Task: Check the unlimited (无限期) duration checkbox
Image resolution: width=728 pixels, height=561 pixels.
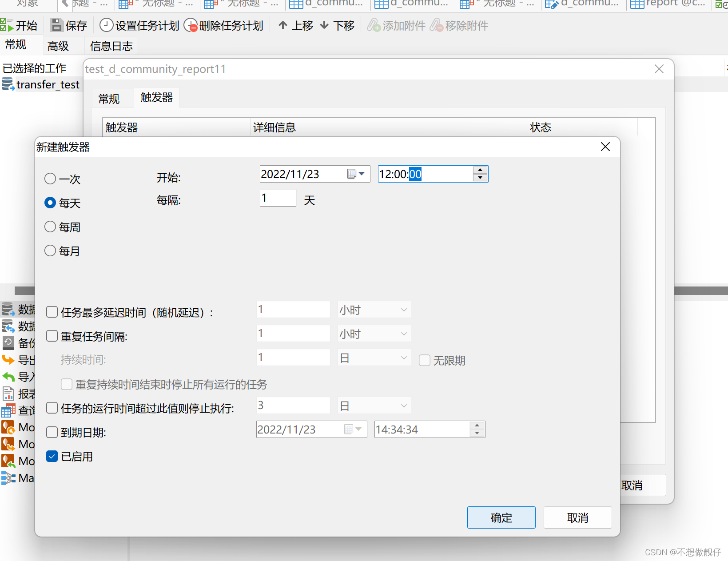Action: click(425, 360)
